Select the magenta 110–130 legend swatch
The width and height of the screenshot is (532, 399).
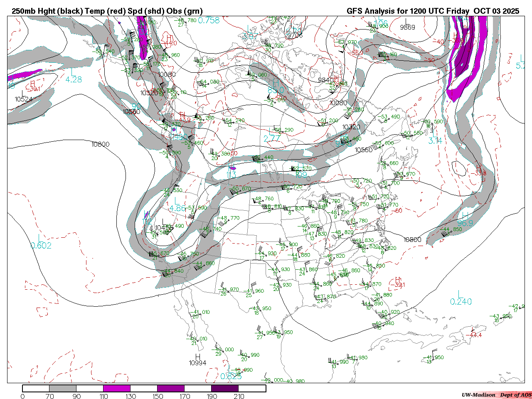tap(117, 389)
